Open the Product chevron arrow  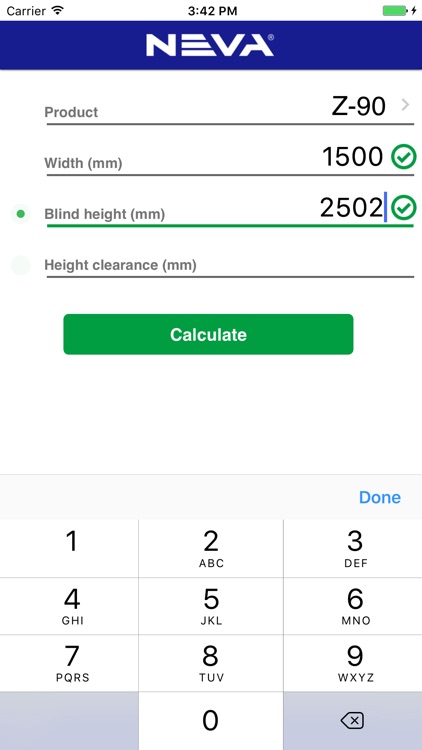[x=405, y=105]
